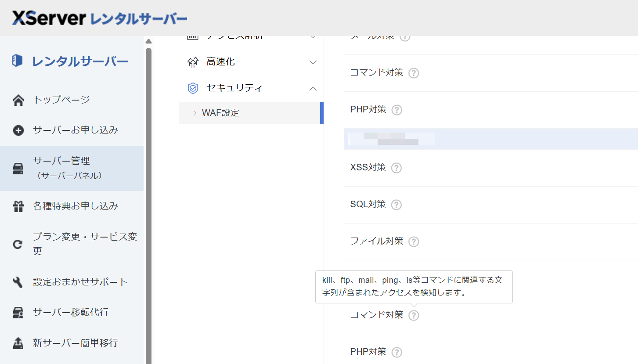The width and height of the screenshot is (638, 364).
Task: Click the gift icon for 各種特典お申し込み
Action: 18,206
